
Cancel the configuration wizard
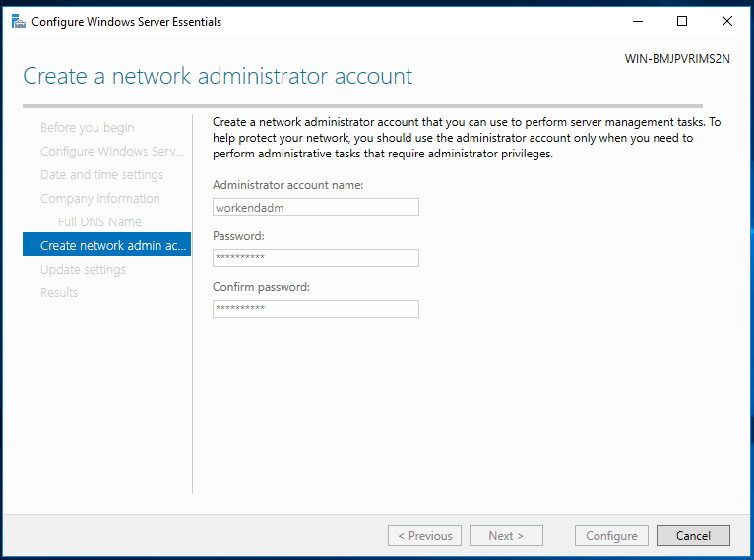(693, 535)
